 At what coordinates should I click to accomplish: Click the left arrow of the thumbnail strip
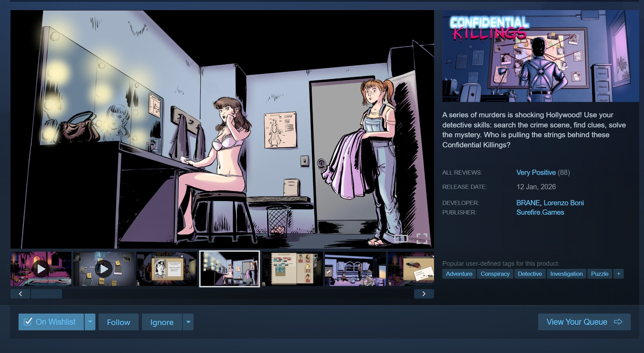20,294
